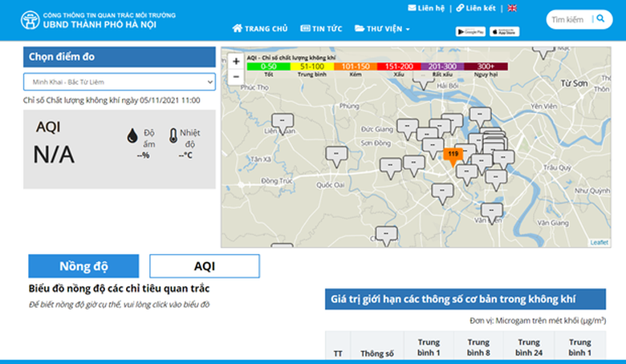Image resolution: width=626 pixels, height=364 pixels.
Task: Zoom in the map with plus button
Action: 235,61
